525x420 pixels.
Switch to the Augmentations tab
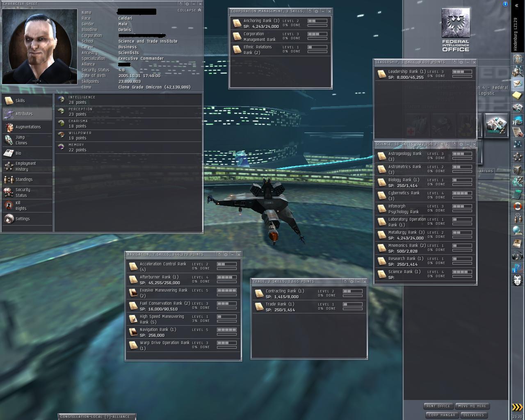coord(27,127)
